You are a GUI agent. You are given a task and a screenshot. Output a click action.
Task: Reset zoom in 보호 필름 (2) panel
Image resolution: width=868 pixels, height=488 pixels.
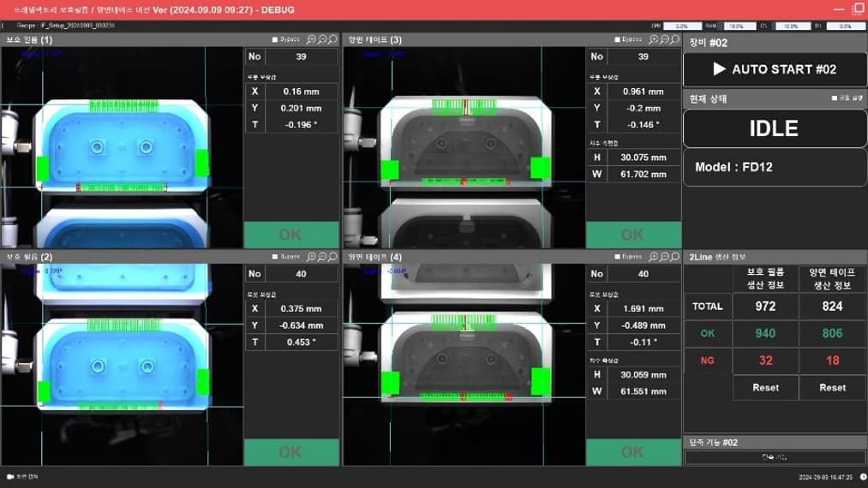pos(332,257)
